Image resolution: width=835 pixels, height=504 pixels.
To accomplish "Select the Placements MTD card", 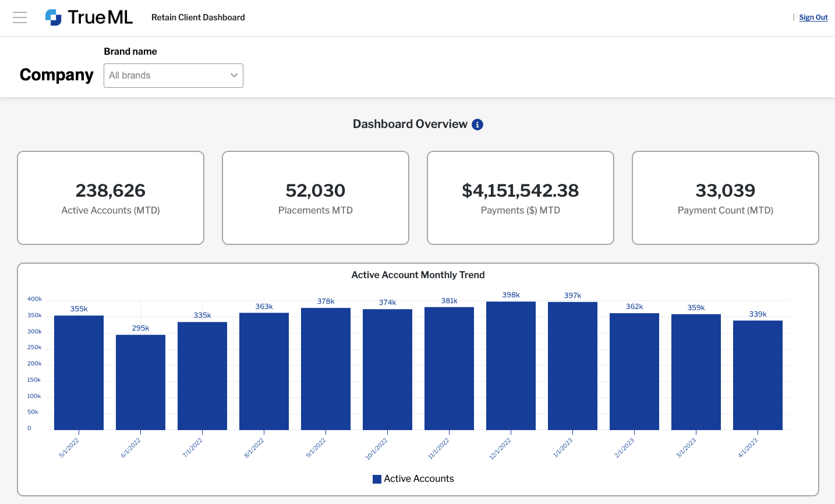I will click(316, 198).
